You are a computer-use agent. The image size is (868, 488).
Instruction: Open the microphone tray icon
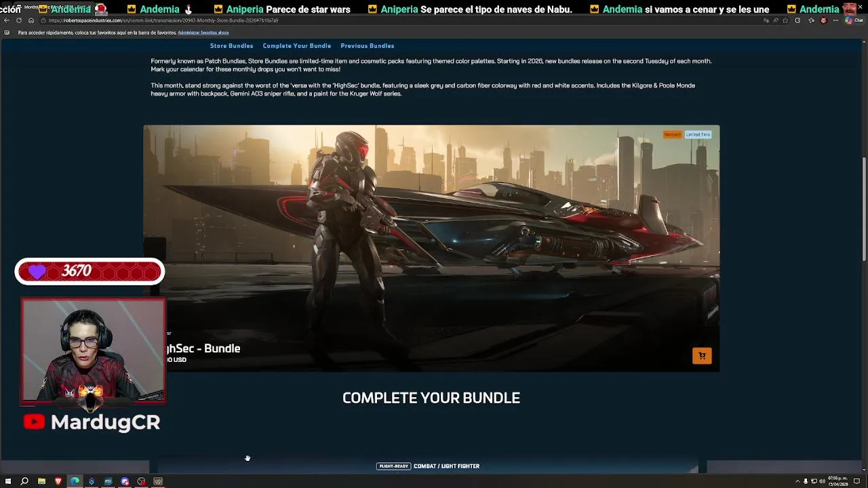click(x=806, y=481)
